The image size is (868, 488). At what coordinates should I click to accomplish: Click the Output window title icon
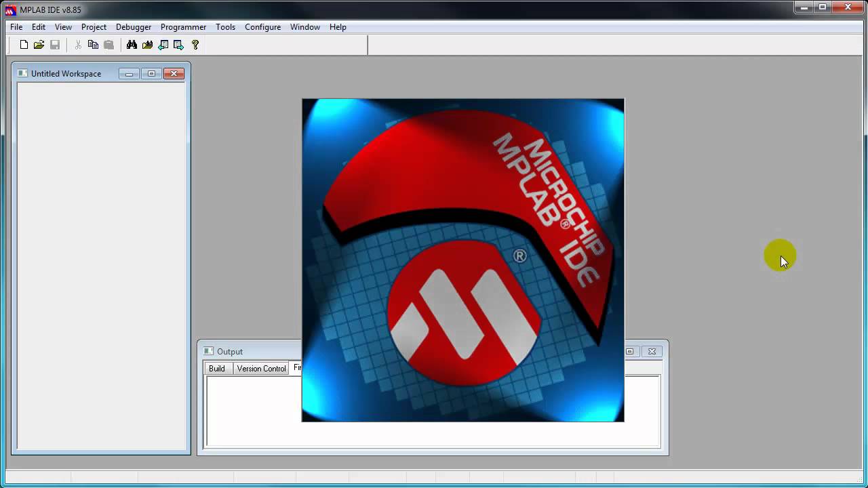tap(208, 351)
